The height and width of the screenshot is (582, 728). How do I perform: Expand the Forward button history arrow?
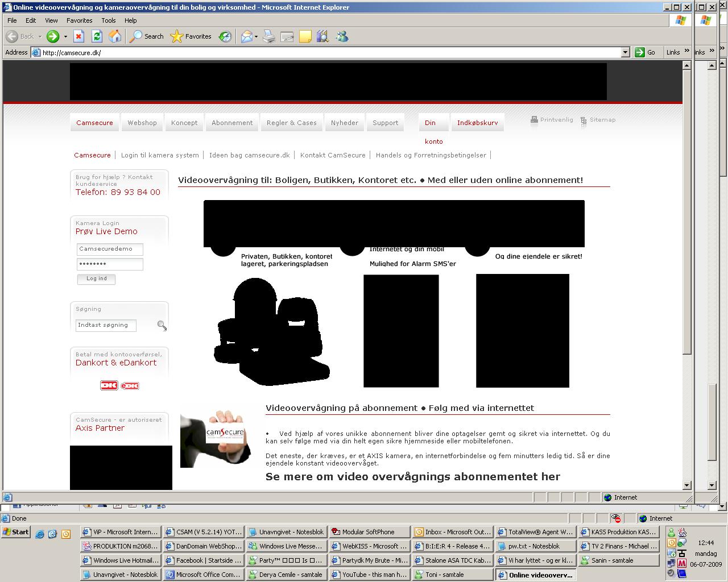[x=65, y=36]
